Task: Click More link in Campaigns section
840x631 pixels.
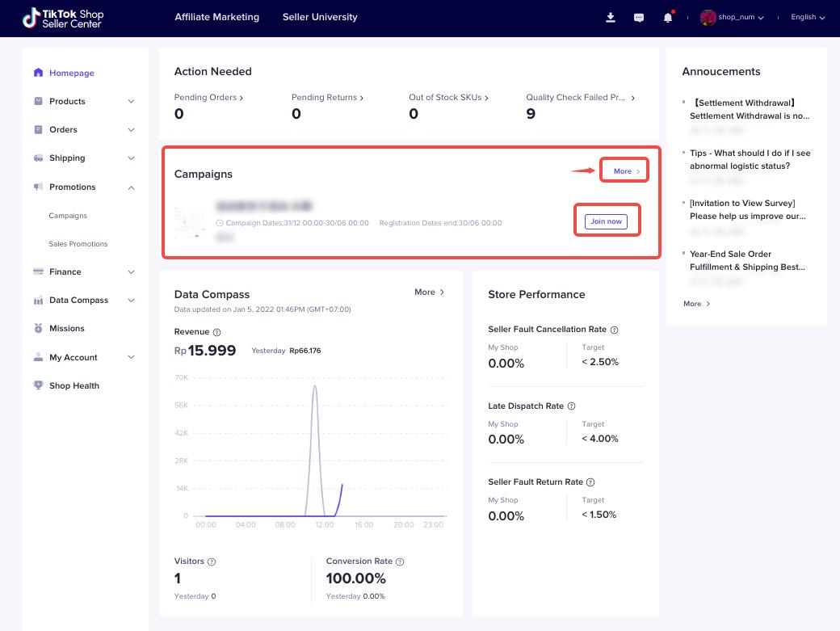Action: point(626,171)
